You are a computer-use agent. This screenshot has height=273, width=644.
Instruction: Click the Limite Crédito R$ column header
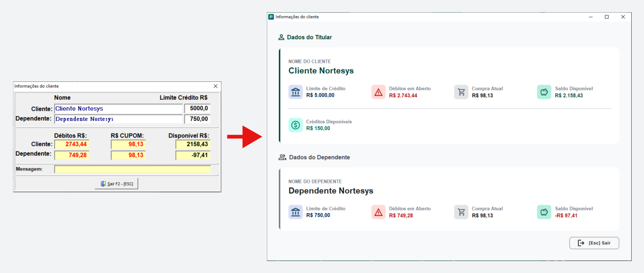tap(184, 98)
